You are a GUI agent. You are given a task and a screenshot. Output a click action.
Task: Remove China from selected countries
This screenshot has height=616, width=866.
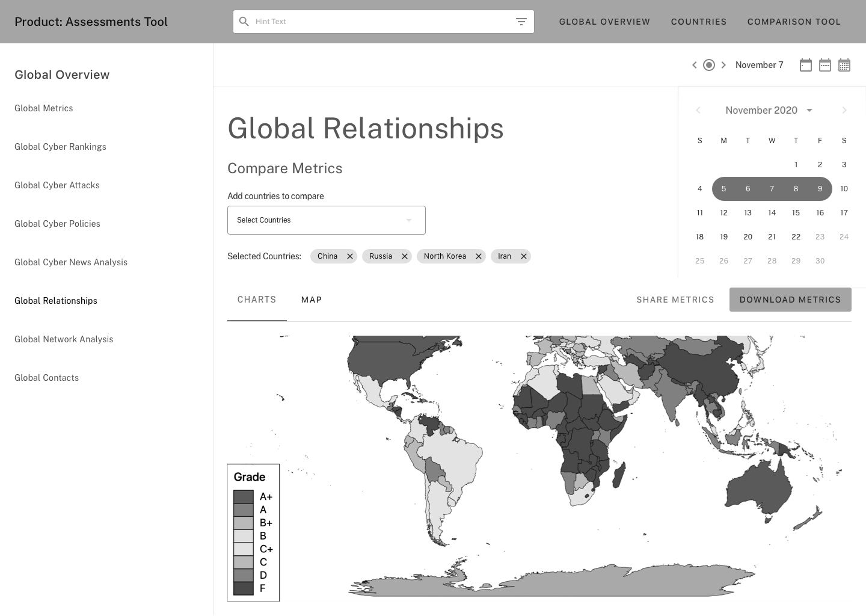coord(349,256)
